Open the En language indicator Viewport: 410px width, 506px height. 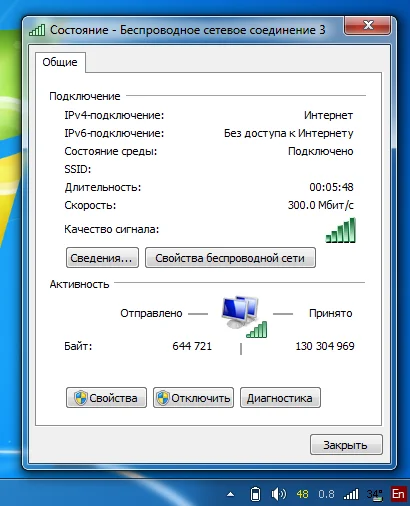(x=398, y=494)
